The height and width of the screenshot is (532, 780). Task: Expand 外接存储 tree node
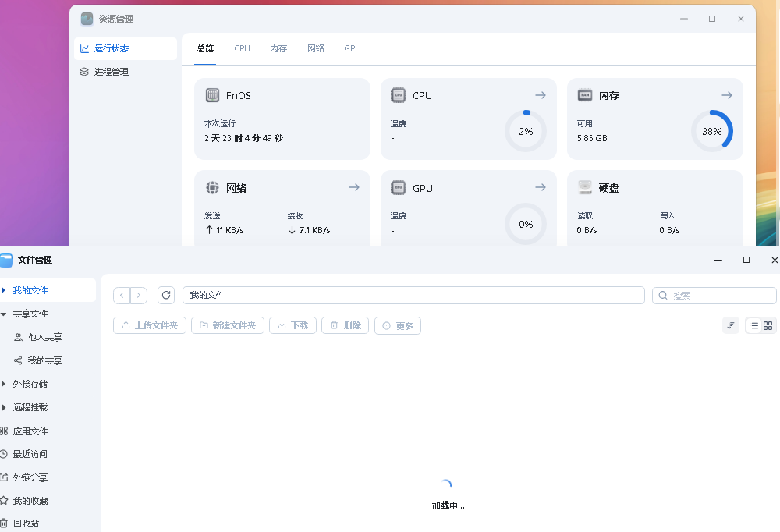(x=3, y=384)
